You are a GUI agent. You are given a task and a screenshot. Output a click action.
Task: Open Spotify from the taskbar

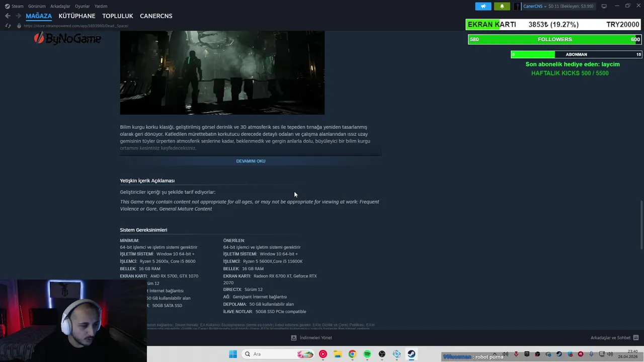pos(367,354)
